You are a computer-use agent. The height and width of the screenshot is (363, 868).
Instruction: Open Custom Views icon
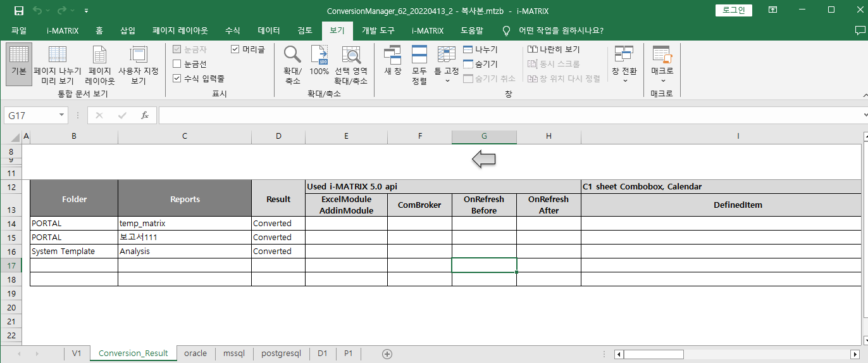coord(138,54)
